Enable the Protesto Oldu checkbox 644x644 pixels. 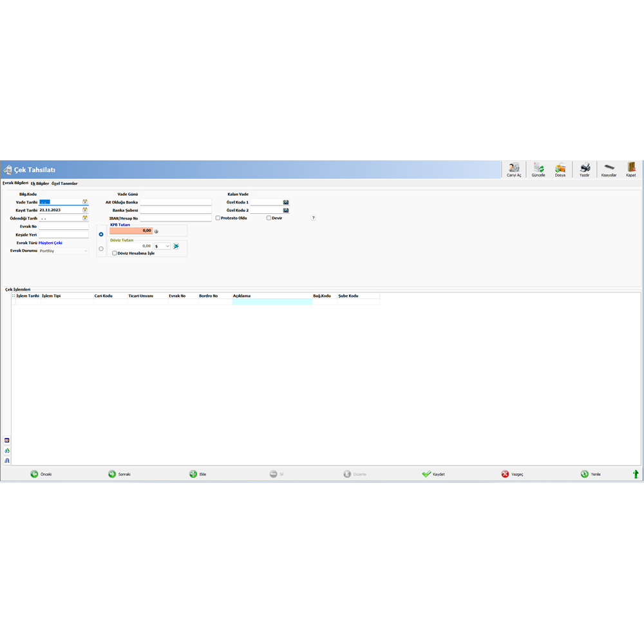pyautogui.click(x=219, y=218)
